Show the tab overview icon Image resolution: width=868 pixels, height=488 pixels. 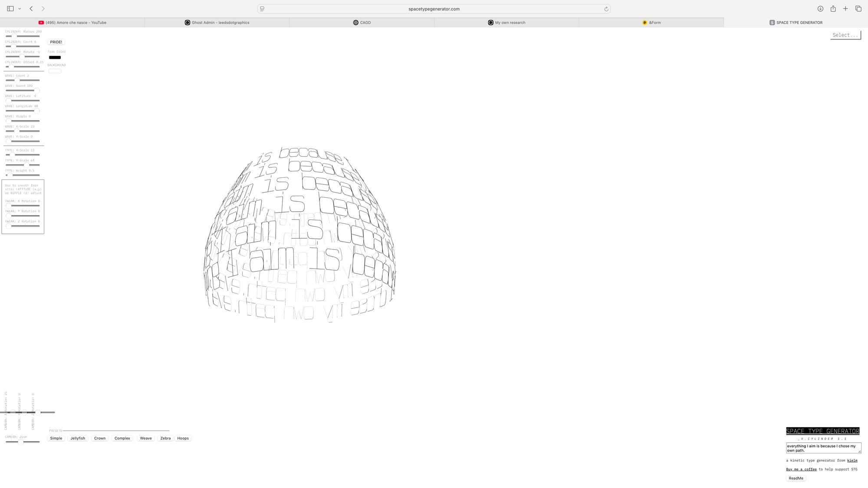click(858, 9)
